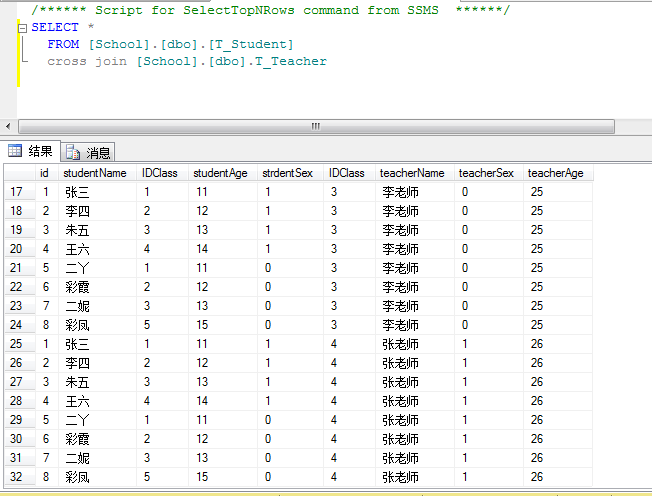This screenshot has width=652, height=496.
Task: Select row header 17
Action: [20, 192]
